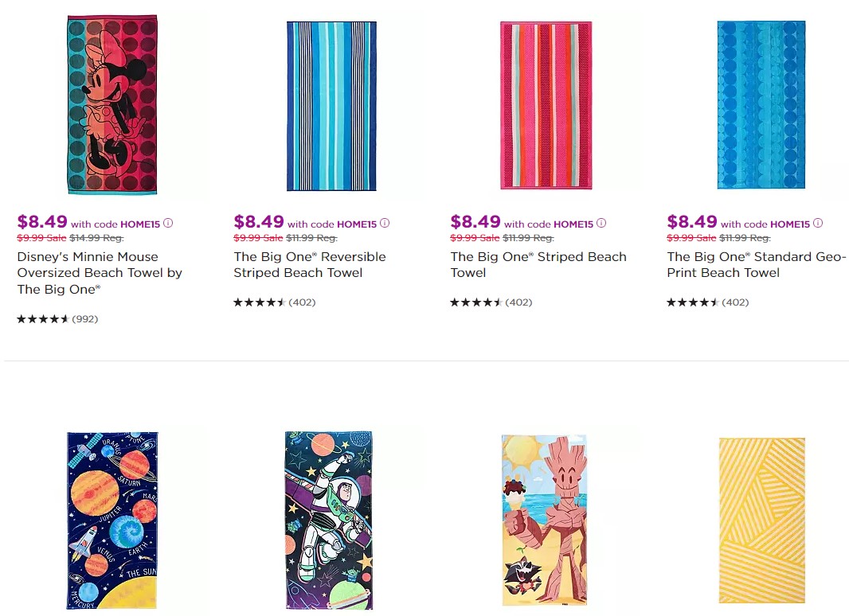Click info icon next to Reversible Striped towel code
The width and height of the screenshot is (849, 616).
point(385,223)
